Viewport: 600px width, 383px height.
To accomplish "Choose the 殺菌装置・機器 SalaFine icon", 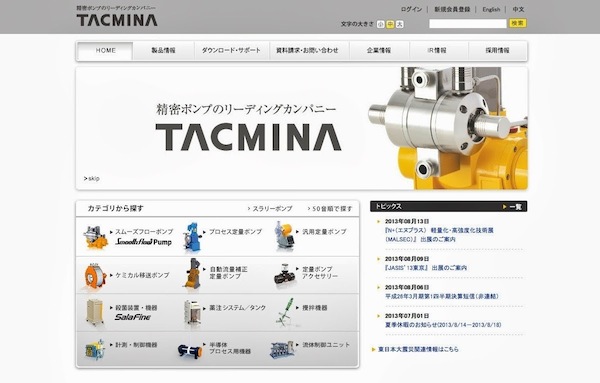I will click(95, 312).
